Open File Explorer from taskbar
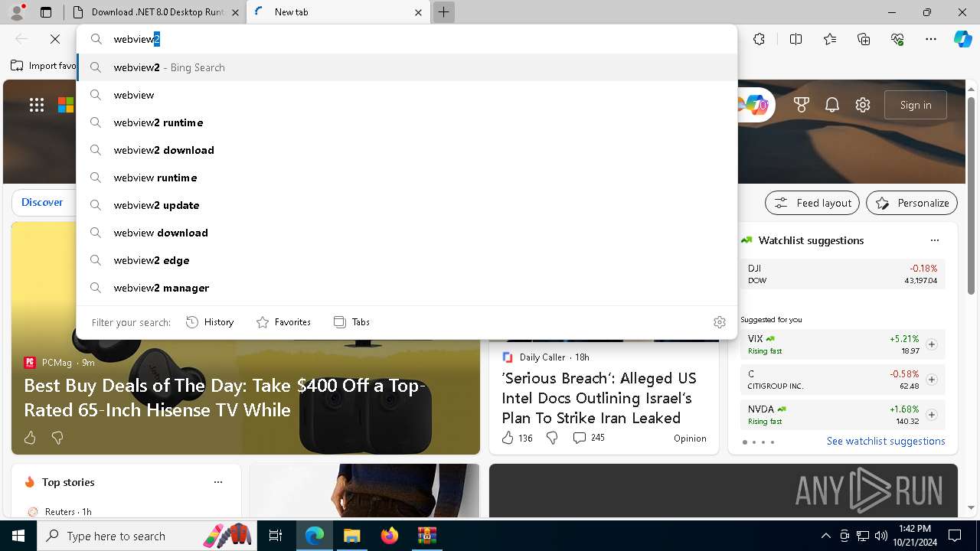The height and width of the screenshot is (551, 980). pos(351,536)
